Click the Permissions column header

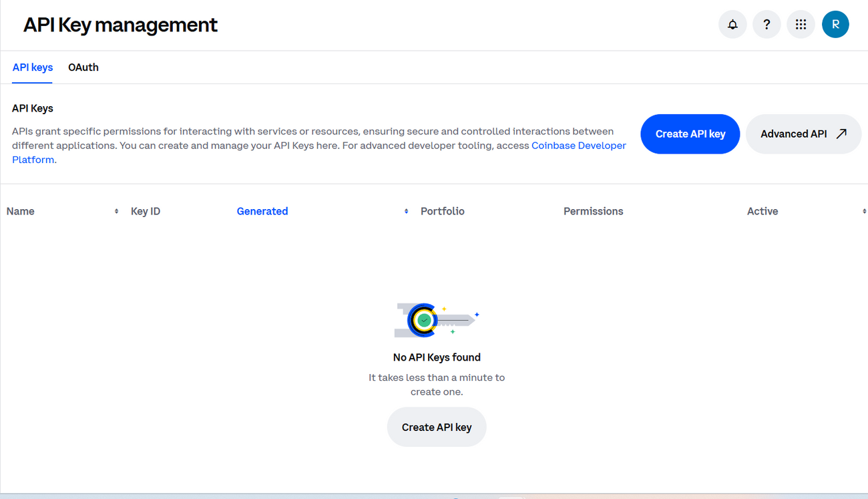(593, 211)
